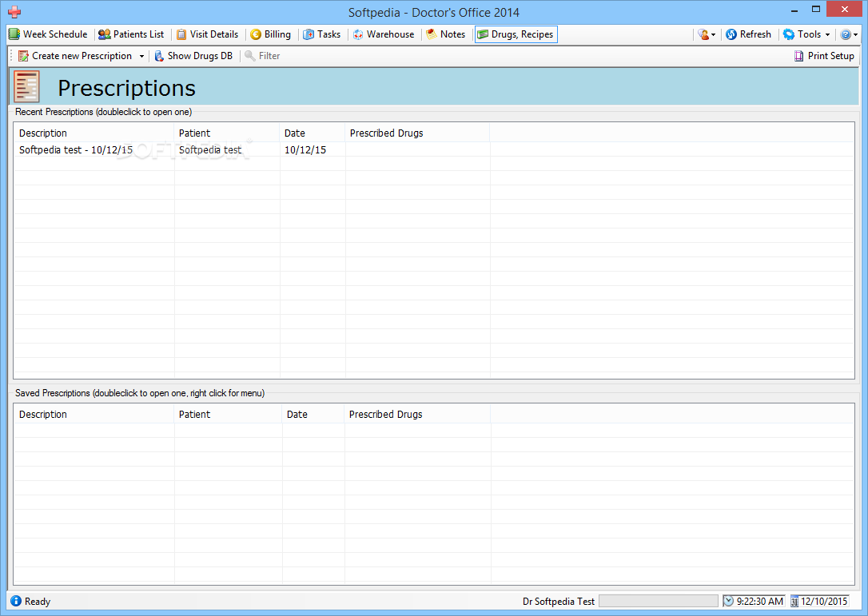Click the Notes pencil icon

[432, 34]
